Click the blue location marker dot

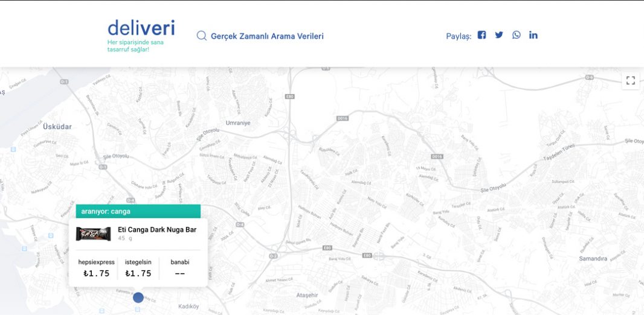tap(138, 297)
